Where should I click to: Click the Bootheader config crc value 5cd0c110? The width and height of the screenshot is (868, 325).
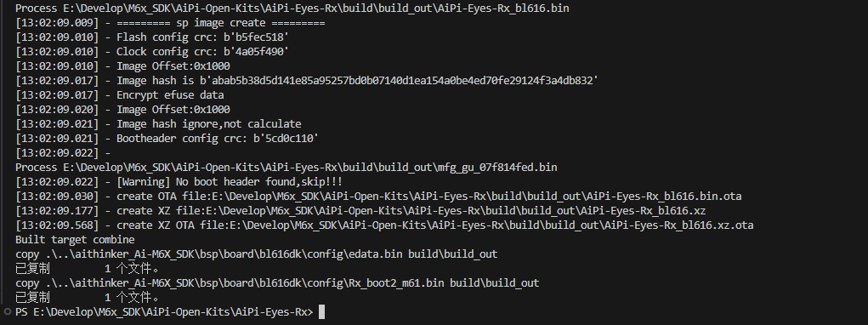tap(286, 139)
